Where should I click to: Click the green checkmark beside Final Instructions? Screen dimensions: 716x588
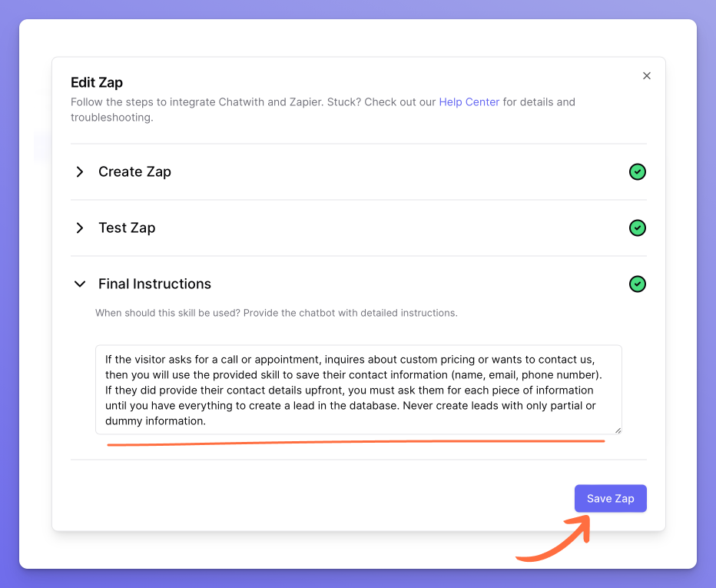point(637,284)
